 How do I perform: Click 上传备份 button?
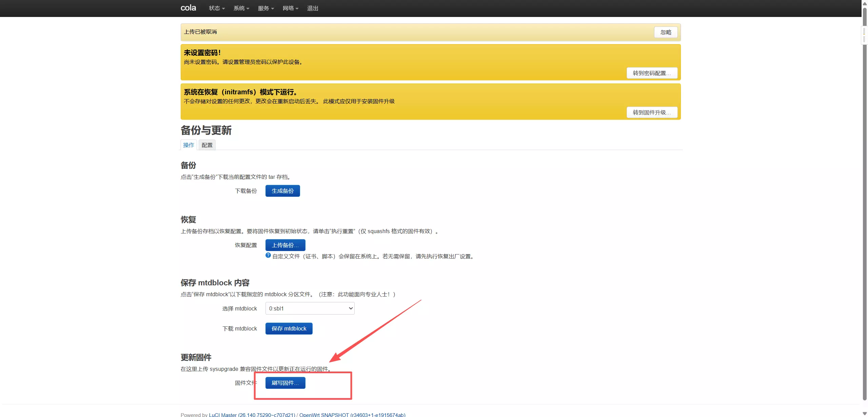(285, 245)
